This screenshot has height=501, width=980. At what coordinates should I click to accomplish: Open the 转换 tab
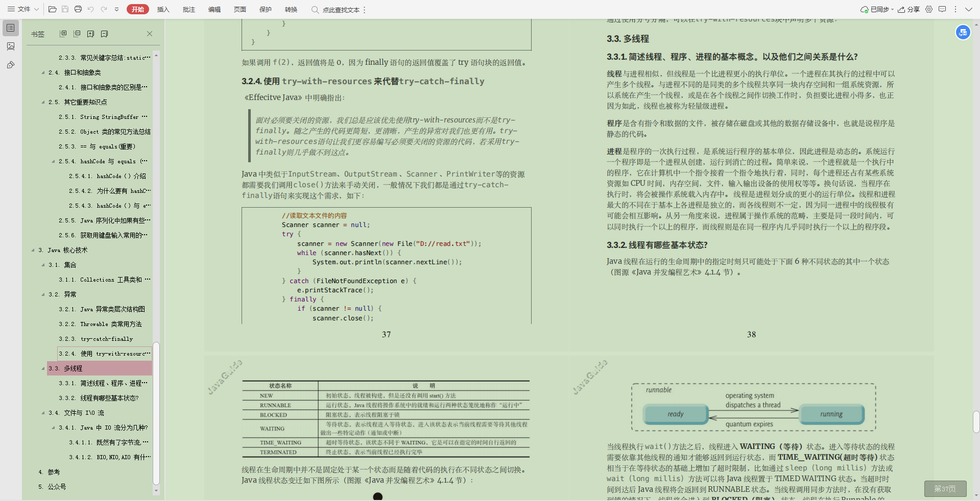tap(291, 9)
